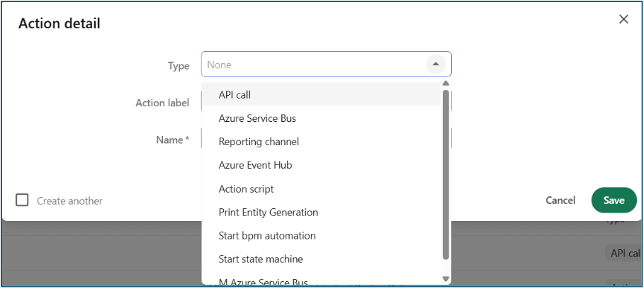Click the API call tag behind dialog
The width and height of the screenshot is (644, 289).
pos(625,254)
